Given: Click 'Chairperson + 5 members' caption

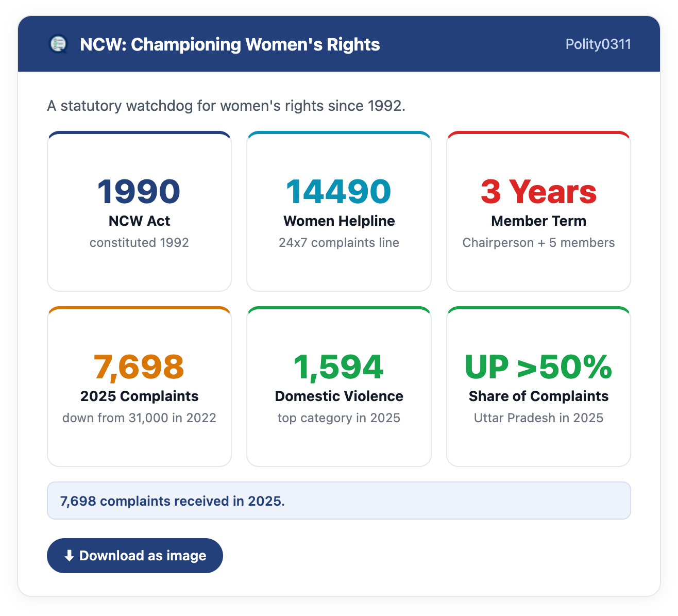Looking at the screenshot, I should point(538,242).
